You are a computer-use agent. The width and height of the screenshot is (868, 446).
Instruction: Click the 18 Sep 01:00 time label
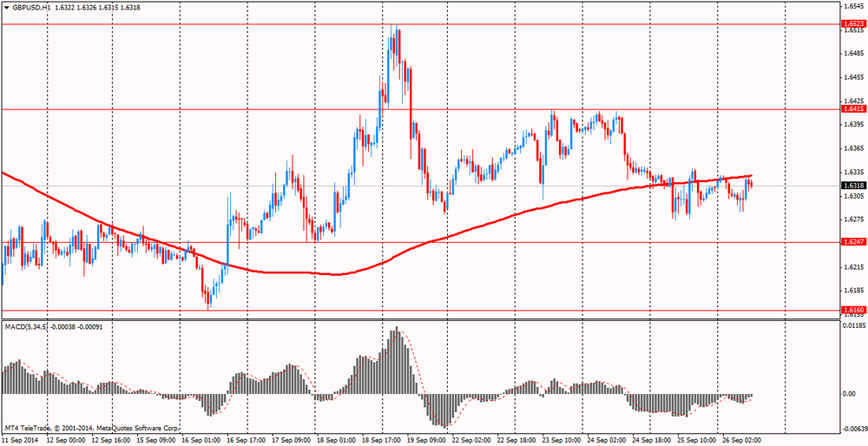339,440
